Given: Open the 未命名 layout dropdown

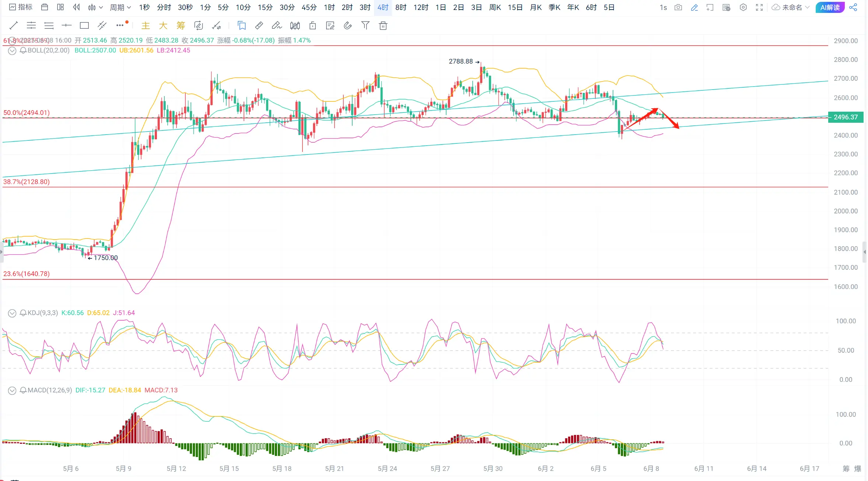Looking at the screenshot, I should [791, 7].
